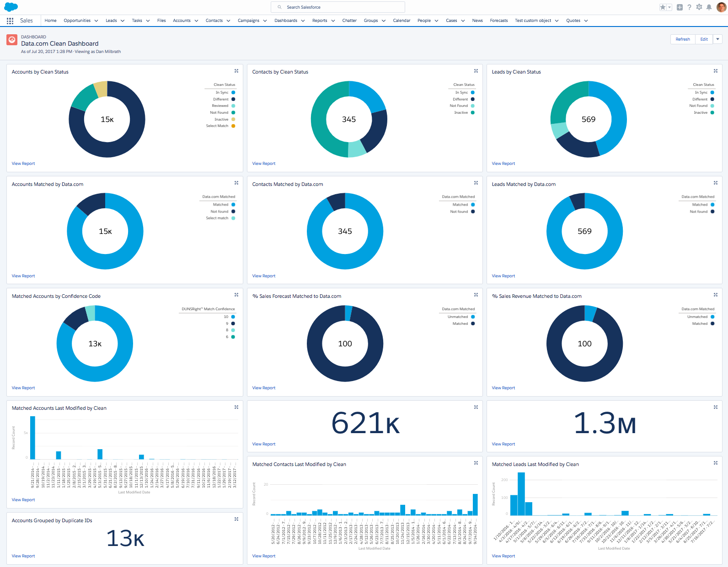Expand Matched Contacts Last Modified by Clean widget
The width and height of the screenshot is (728, 567).
[x=476, y=463]
